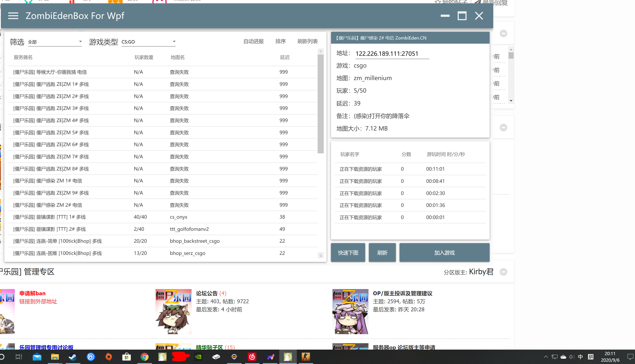Open the network status tray icon
The image size is (635, 364).
tap(554, 357)
